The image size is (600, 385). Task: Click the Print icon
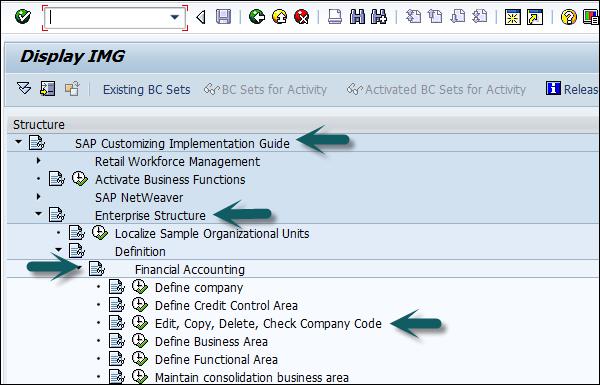point(335,17)
